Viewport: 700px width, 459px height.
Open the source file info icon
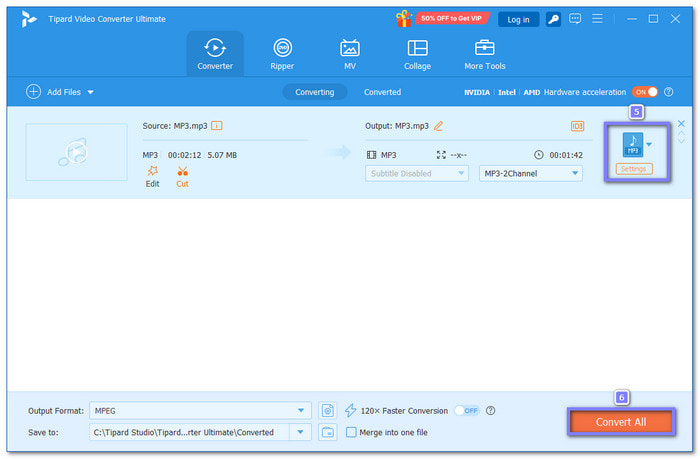pos(216,126)
